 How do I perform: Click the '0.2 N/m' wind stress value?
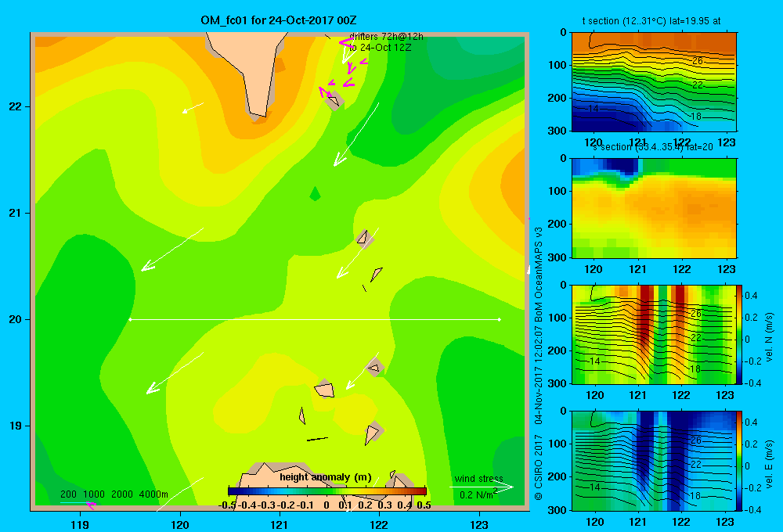point(478,494)
